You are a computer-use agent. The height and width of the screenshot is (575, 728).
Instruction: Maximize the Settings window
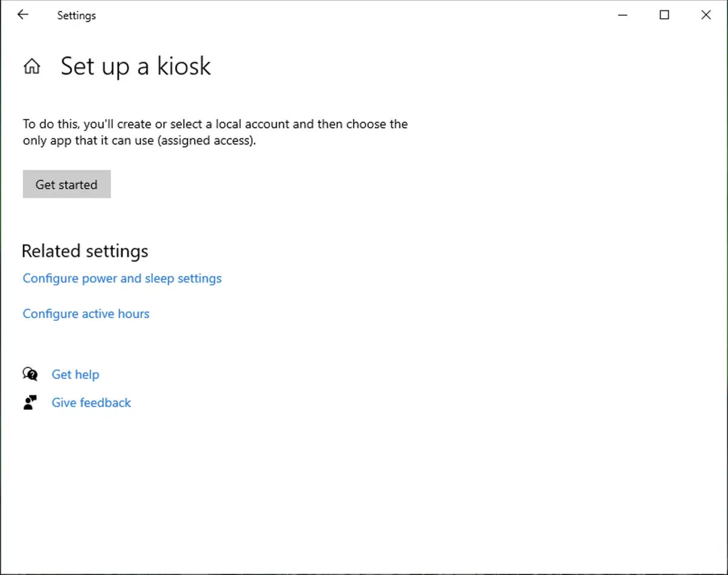click(664, 15)
